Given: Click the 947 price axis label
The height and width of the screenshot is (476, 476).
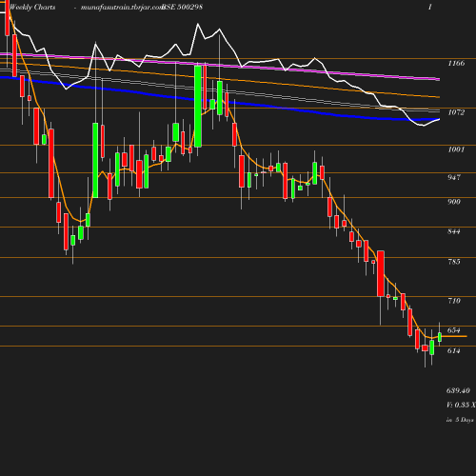Looking at the screenshot, I should [454, 177].
